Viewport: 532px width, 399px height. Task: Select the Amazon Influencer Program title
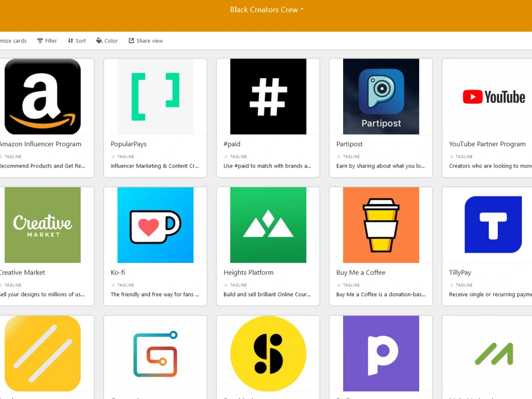40,144
